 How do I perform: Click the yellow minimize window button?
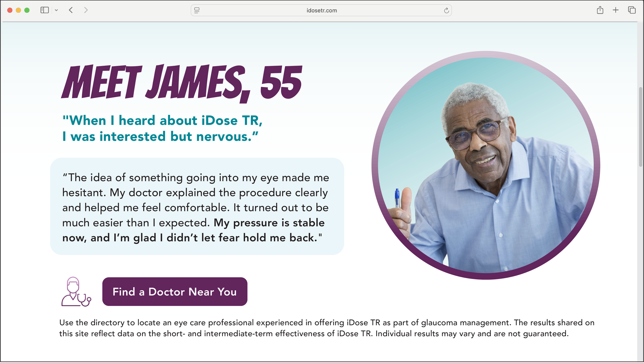(x=18, y=10)
